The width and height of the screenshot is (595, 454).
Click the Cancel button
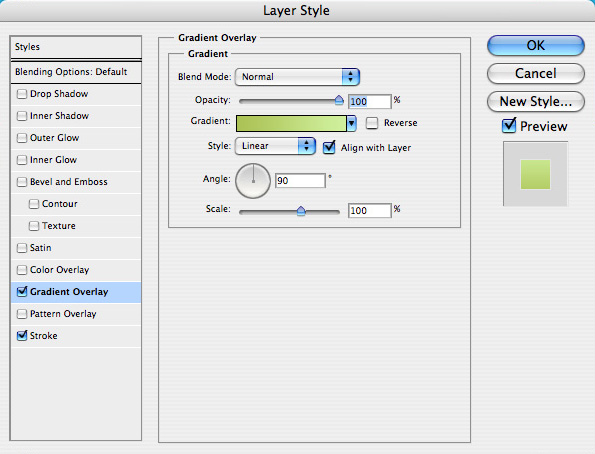click(535, 73)
